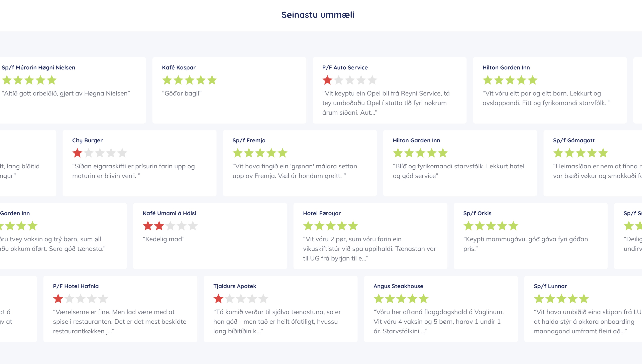This screenshot has height=364, width=642.
Task: Click the "Seinastu ummæli" section heading
Action: pos(318,15)
